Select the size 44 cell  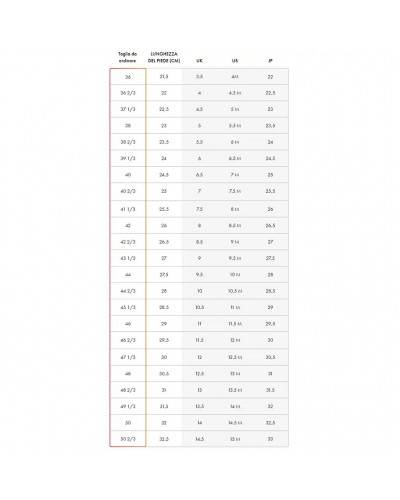coord(128,275)
